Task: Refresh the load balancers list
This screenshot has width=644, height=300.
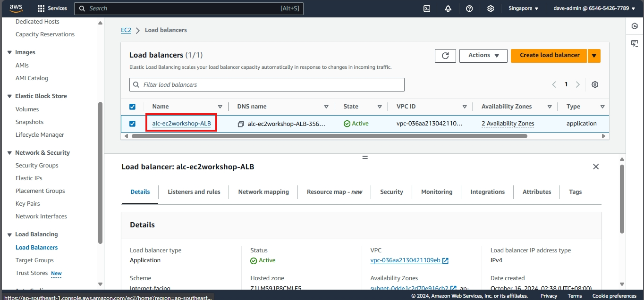Action: [445, 56]
